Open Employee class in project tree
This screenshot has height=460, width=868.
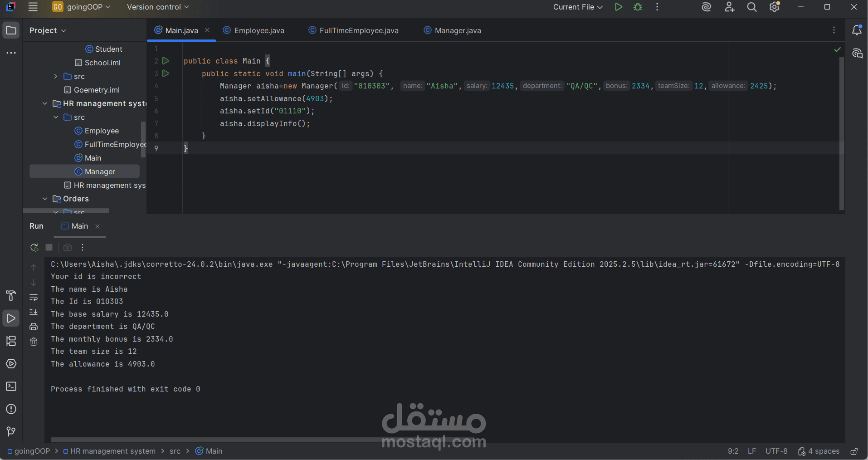(x=97, y=131)
